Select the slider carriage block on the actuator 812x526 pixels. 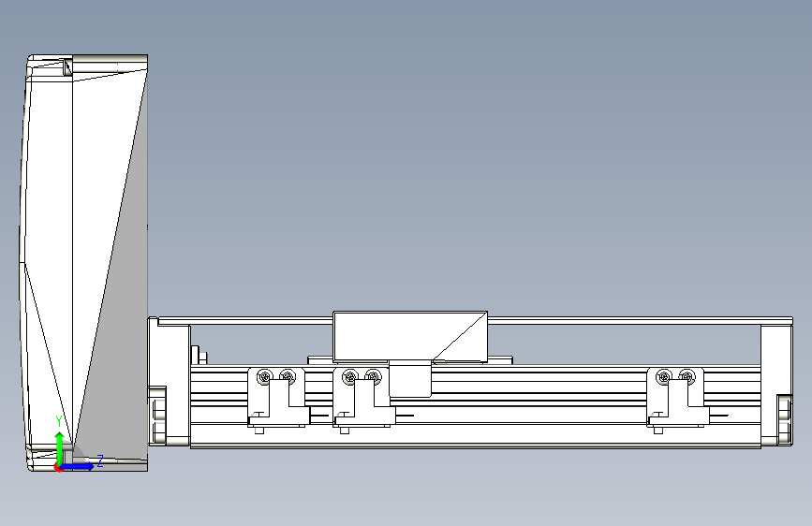point(410,337)
